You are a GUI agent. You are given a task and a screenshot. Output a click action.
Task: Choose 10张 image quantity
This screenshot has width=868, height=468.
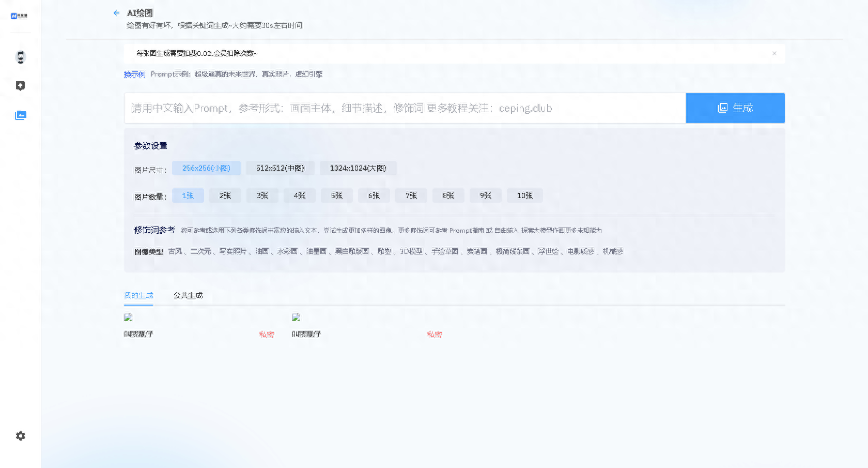[x=525, y=195]
